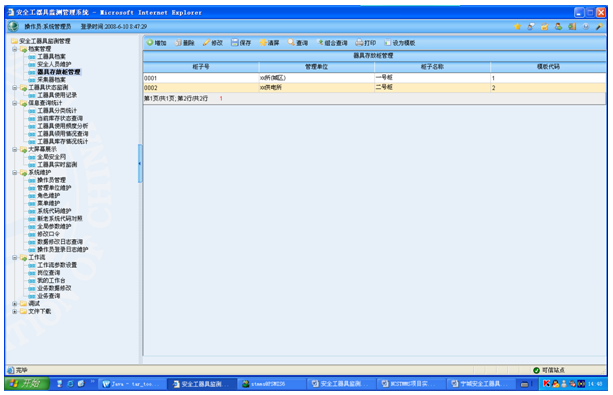Click the xx供电所 cell in row 0002

pyautogui.click(x=316, y=88)
